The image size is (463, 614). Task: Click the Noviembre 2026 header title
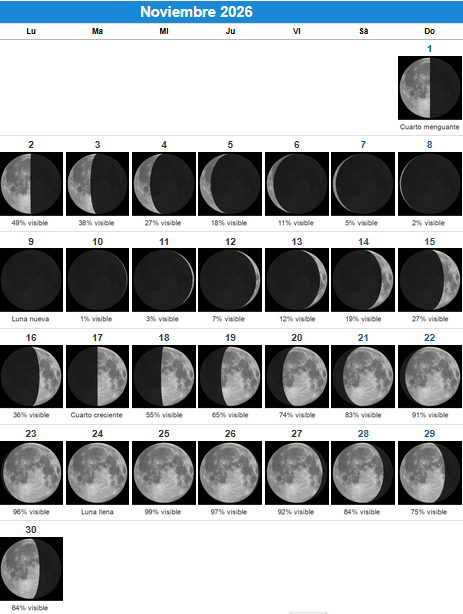(x=196, y=12)
